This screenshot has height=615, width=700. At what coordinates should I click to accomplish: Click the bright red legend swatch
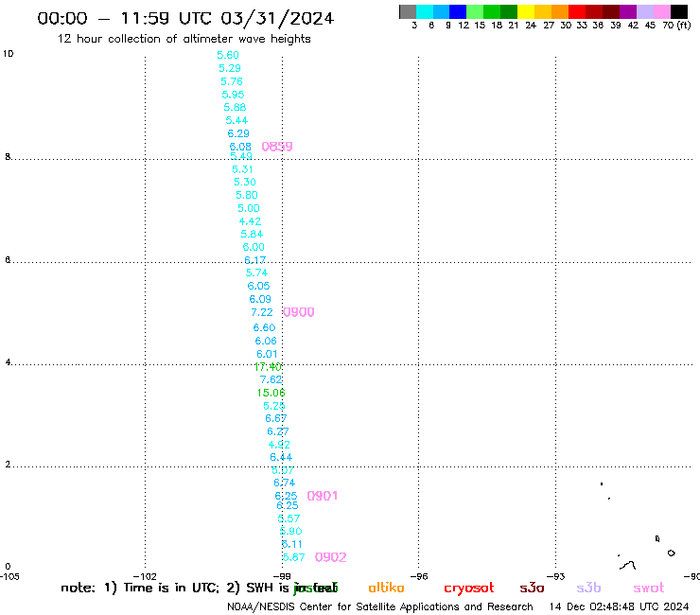click(576, 11)
